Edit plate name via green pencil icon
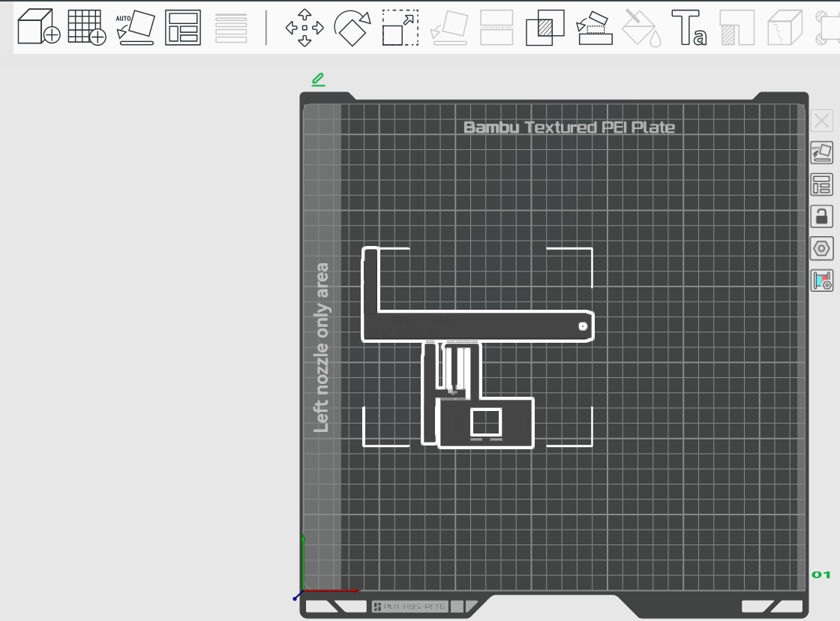Image resolution: width=840 pixels, height=621 pixels. (318, 79)
